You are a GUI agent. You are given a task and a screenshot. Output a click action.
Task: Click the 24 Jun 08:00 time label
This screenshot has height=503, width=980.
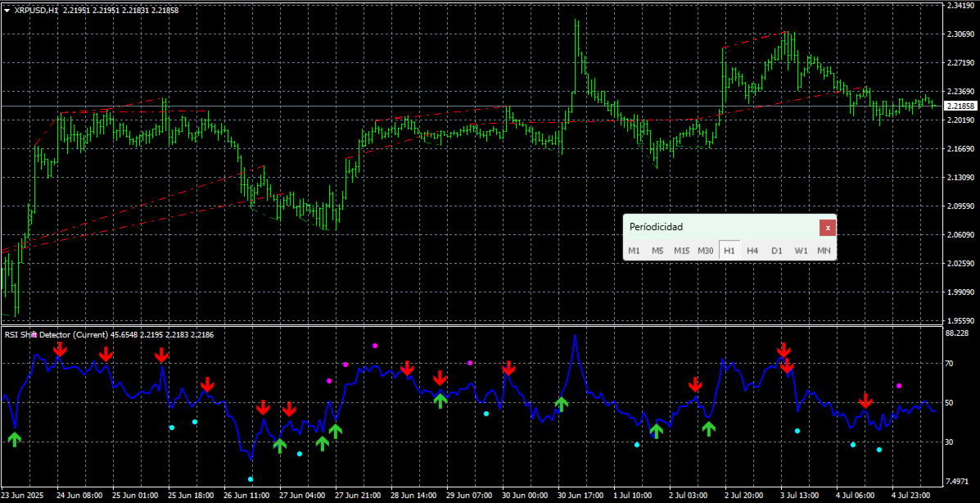pos(80,495)
